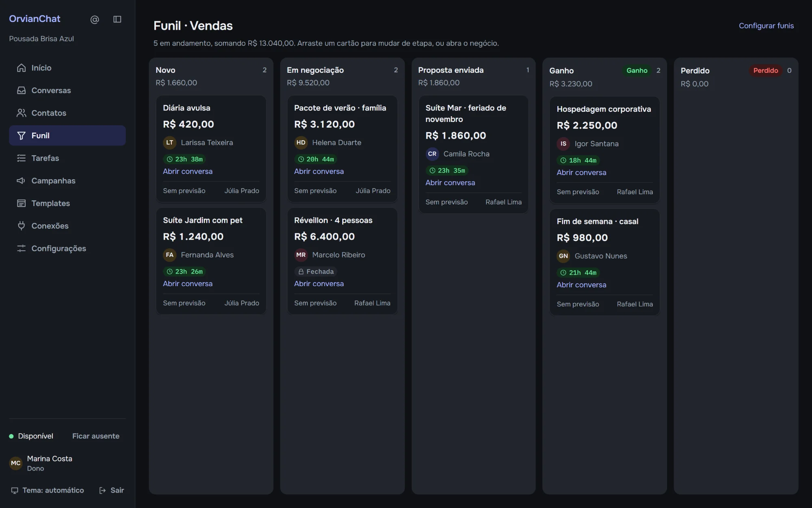Click Camila Rocha's CR avatar

(x=432, y=154)
